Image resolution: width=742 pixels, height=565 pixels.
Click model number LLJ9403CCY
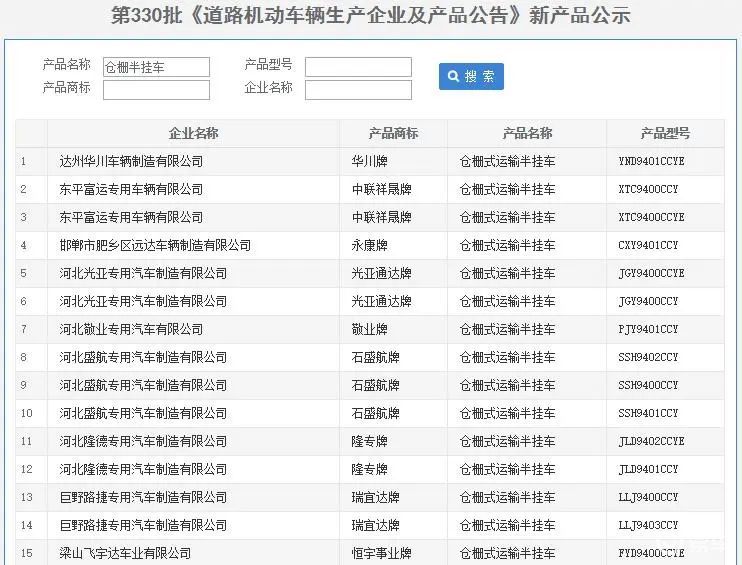[x=648, y=525]
